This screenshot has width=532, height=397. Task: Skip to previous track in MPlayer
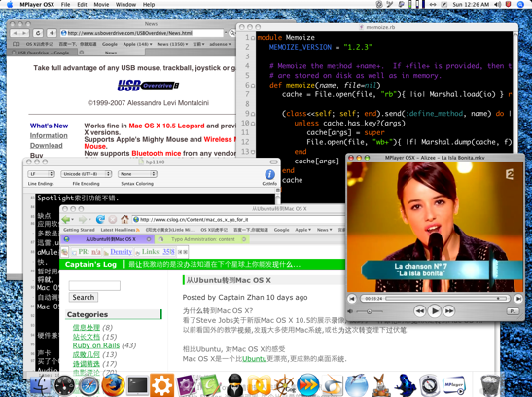[x=352, y=299]
